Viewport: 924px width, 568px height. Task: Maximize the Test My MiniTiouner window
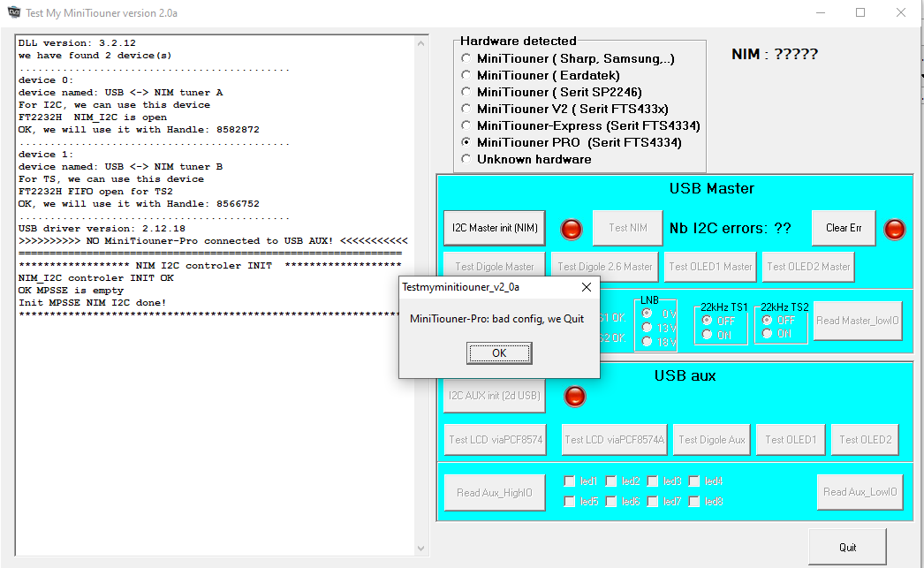tap(860, 12)
